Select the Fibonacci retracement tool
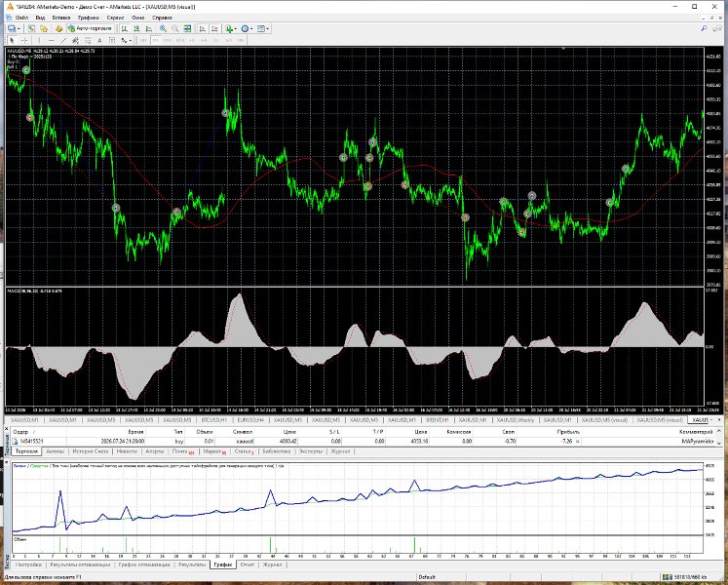The height and width of the screenshot is (585, 728). tap(88, 40)
